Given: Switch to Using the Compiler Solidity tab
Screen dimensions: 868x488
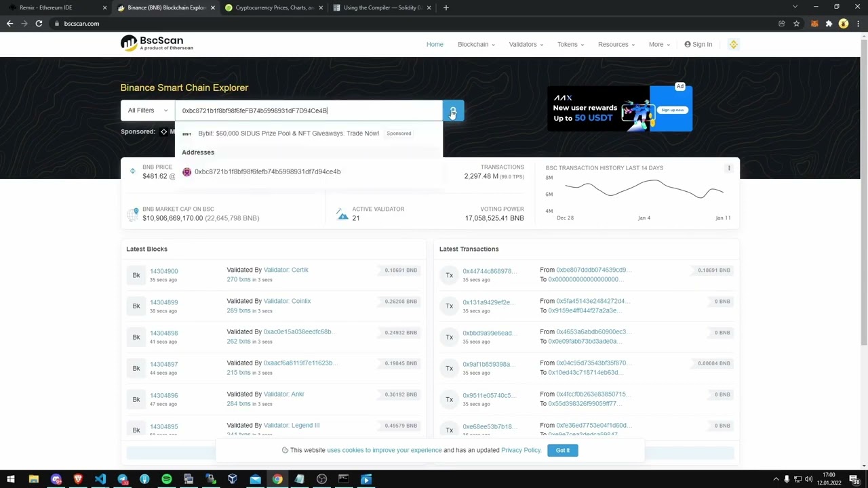Looking at the screenshot, I should [x=382, y=7].
